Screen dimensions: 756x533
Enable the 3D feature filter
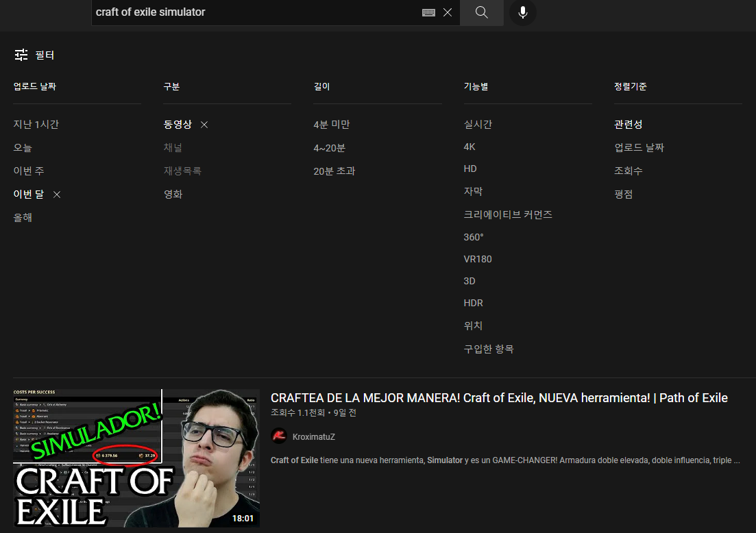pyautogui.click(x=470, y=281)
